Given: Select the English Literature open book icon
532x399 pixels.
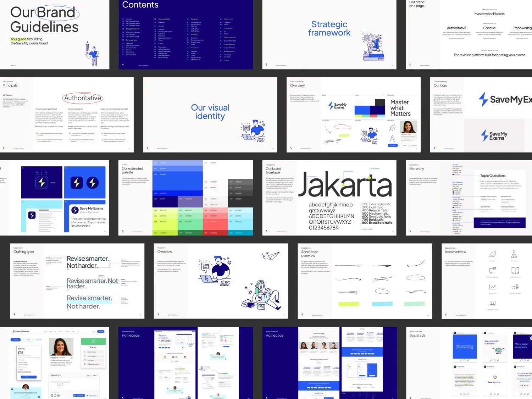Looking at the screenshot, I should pos(515,270).
